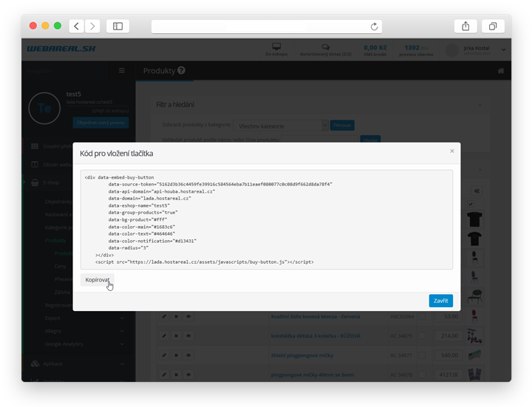Edit the 'koloběžka dětská 3 kolečka' row with the pencil
Screen dimensions: 532x407
pyautogui.click(x=164, y=336)
